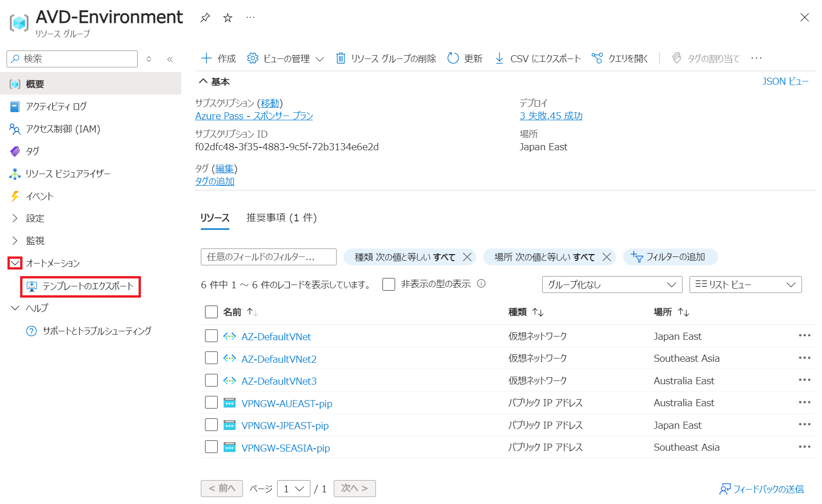The image size is (822, 504).
Task: Click the VPNGW-AUEAST-pip public IP icon
Action: pos(229,403)
